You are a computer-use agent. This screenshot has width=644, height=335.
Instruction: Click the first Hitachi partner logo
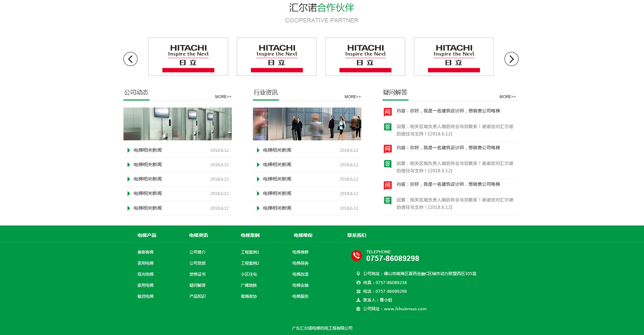click(x=188, y=57)
